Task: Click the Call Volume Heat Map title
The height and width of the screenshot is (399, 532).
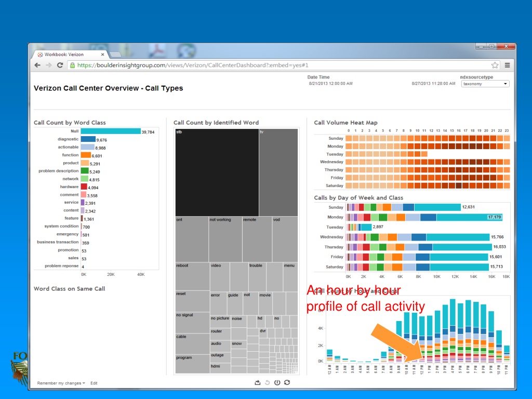Action: tap(345, 123)
